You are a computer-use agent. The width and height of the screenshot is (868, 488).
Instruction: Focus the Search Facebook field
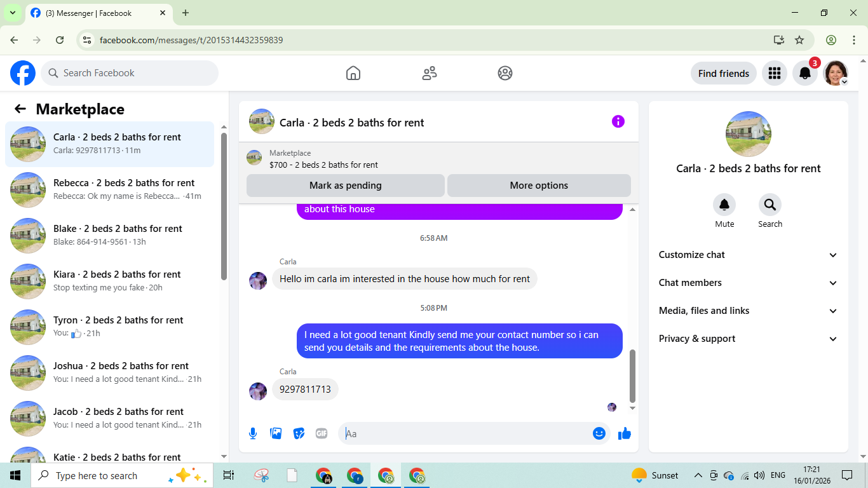130,73
